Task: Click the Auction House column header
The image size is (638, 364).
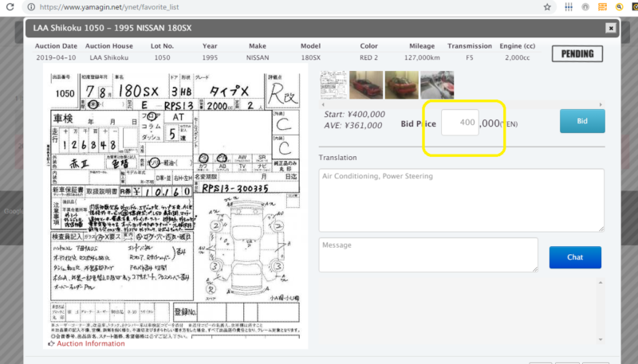Action: click(109, 46)
